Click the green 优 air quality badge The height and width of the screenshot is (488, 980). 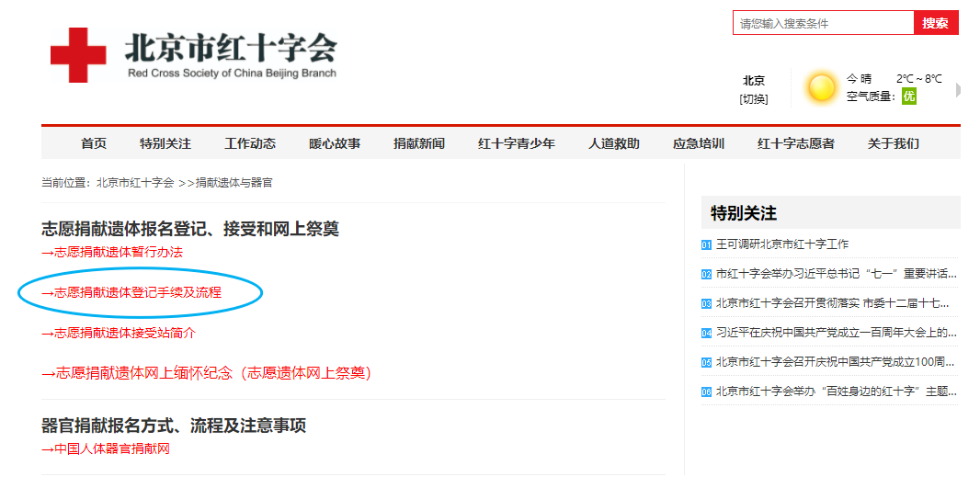908,96
